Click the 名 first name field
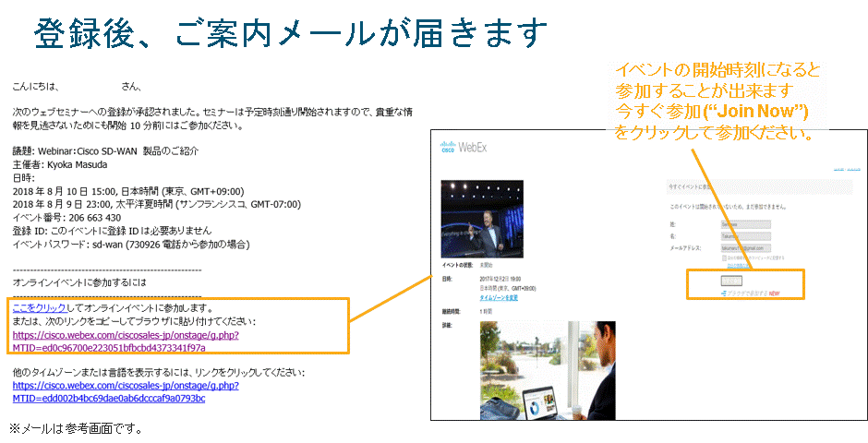The height and width of the screenshot is (443, 868). (746, 236)
